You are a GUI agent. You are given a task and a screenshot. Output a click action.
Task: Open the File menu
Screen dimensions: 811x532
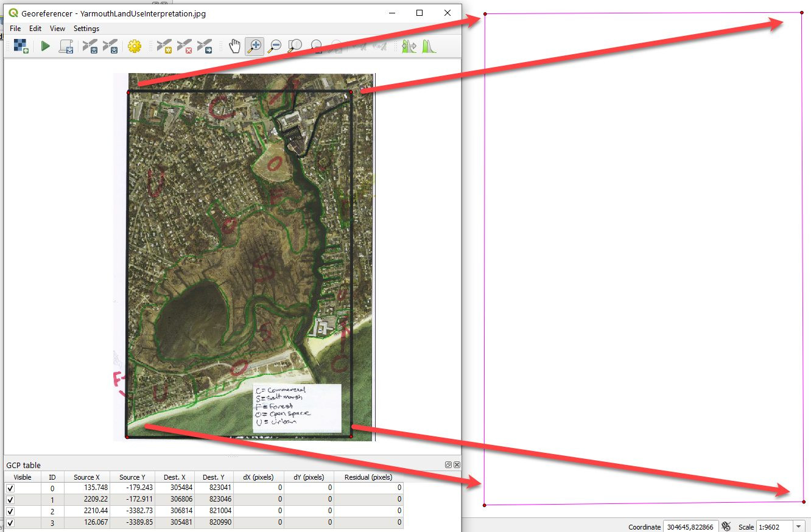pos(15,29)
